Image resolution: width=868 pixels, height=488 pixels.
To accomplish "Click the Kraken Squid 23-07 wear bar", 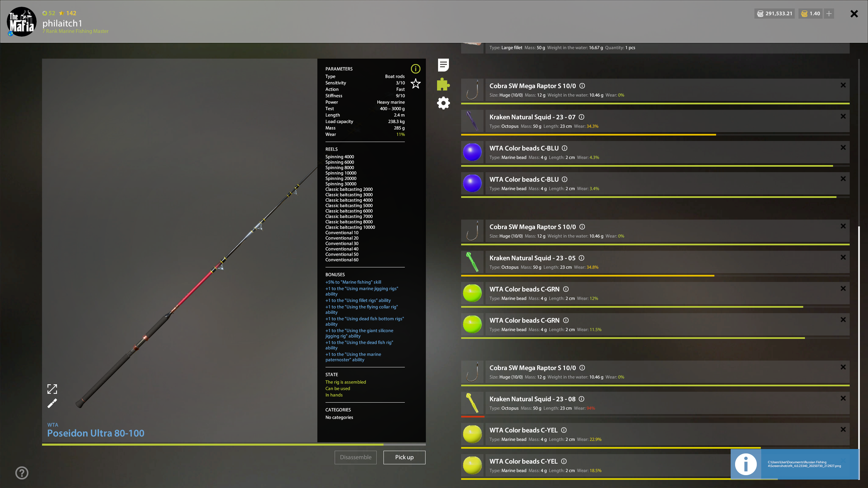I will (655, 135).
